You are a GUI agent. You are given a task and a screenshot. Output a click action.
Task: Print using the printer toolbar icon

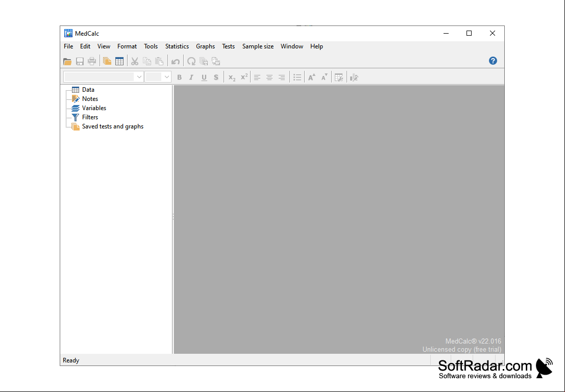[92, 62]
